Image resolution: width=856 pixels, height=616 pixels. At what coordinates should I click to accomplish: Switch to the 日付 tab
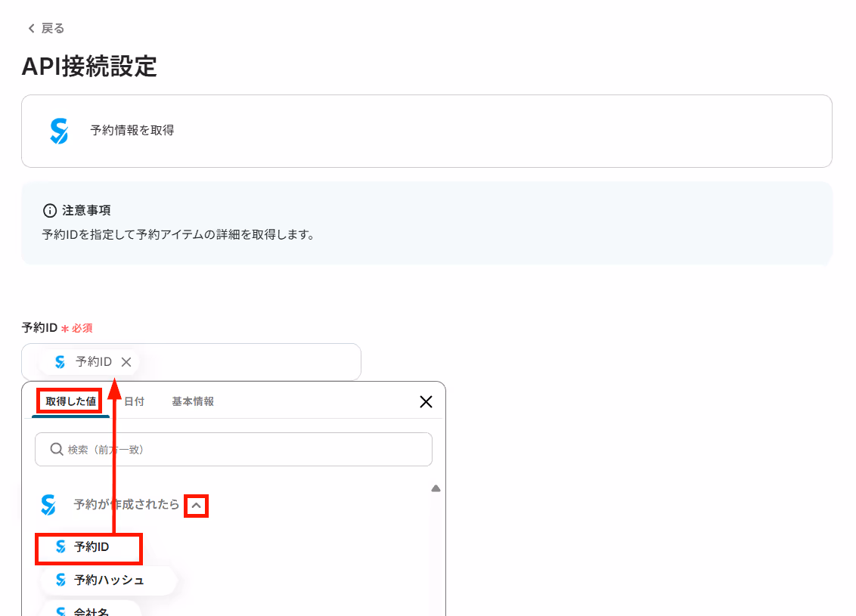[x=135, y=401]
